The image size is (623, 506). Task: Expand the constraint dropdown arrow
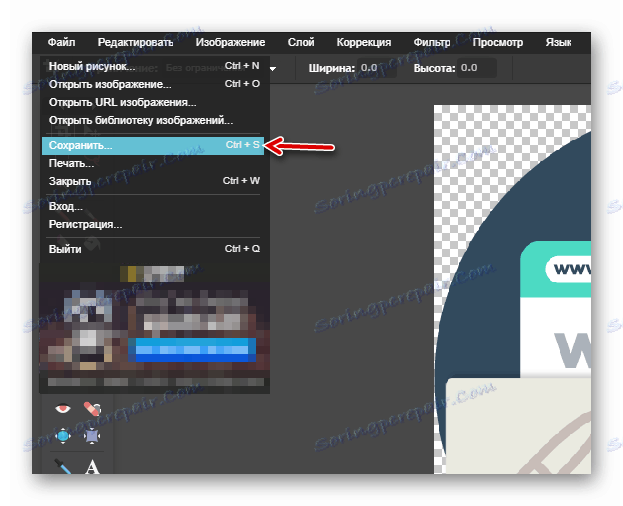(273, 69)
